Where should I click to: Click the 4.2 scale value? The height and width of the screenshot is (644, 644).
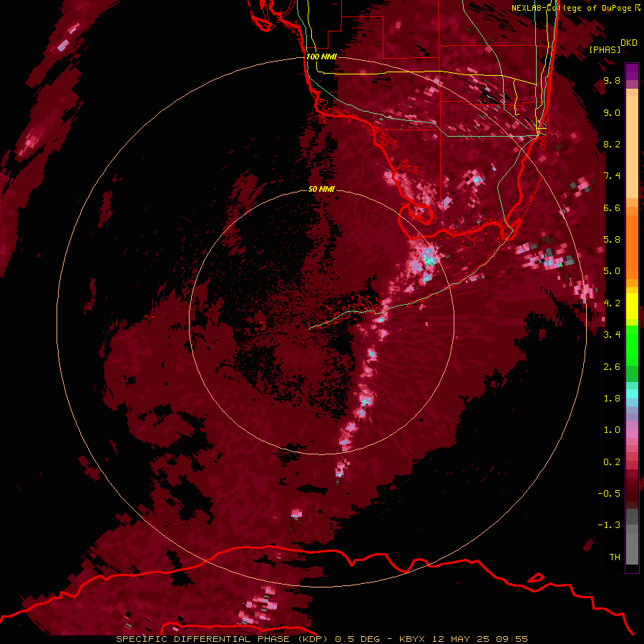point(612,303)
